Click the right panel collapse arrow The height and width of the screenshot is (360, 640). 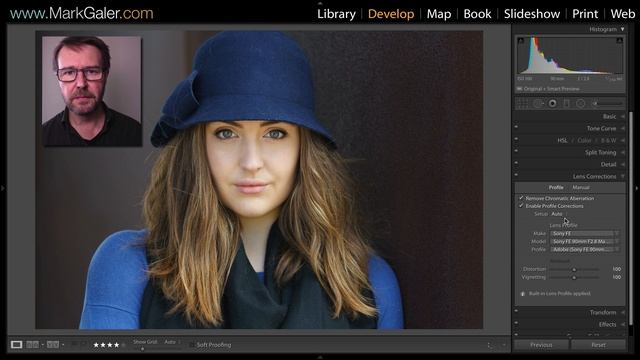(x=637, y=188)
